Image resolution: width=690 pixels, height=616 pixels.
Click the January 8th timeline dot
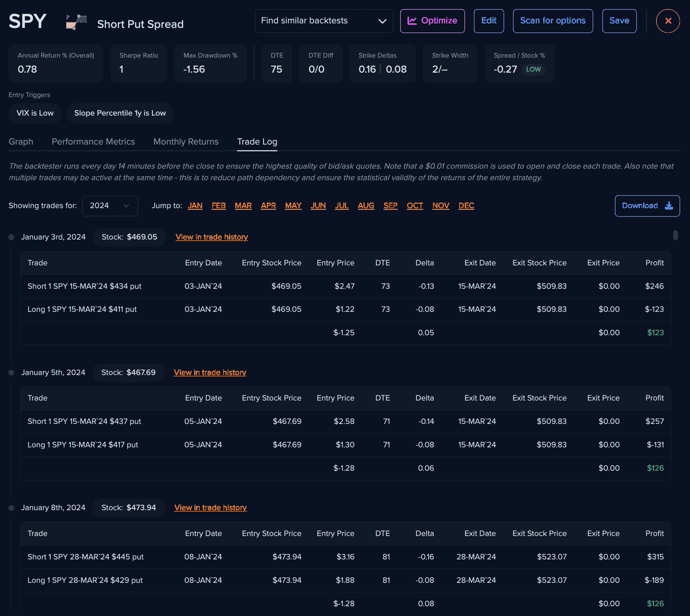coord(11,508)
